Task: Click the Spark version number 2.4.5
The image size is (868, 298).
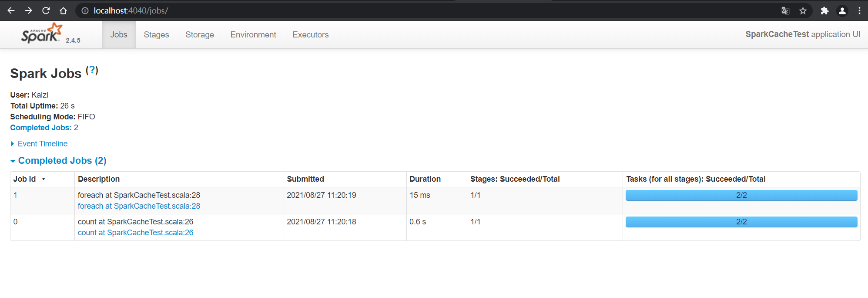Action: (x=73, y=40)
